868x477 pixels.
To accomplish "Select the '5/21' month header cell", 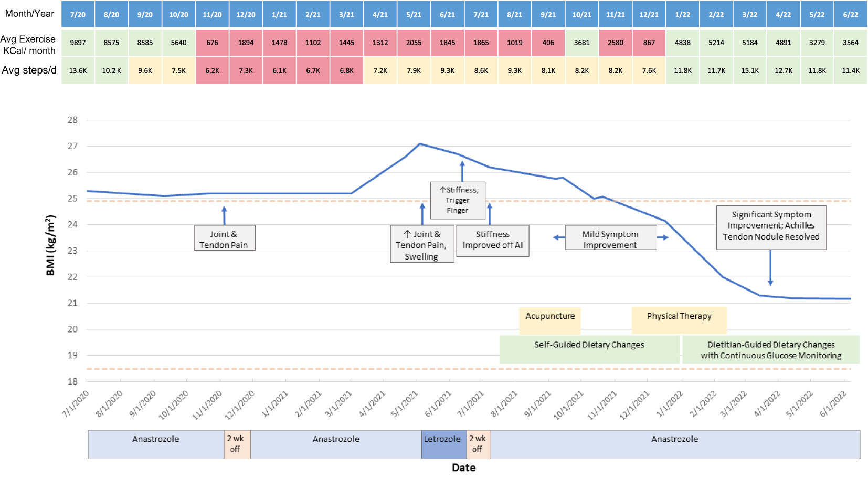I will tap(414, 14).
